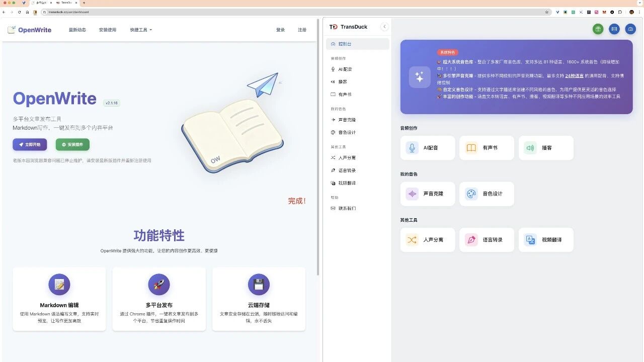Click the 注册 link in OpenWrite navbar
Image resolution: width=644 pixels, height=362 pixels.
click(302, 30)
